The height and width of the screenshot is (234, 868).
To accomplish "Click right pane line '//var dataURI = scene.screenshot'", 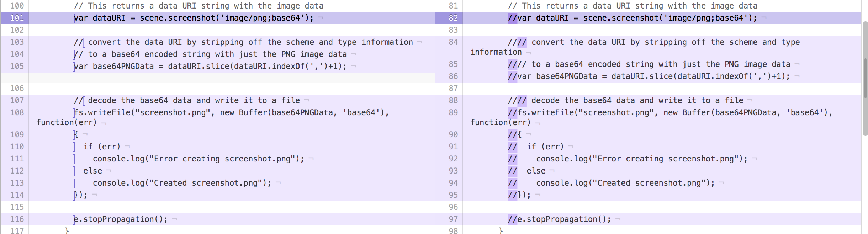I will (x=633, y=18).
